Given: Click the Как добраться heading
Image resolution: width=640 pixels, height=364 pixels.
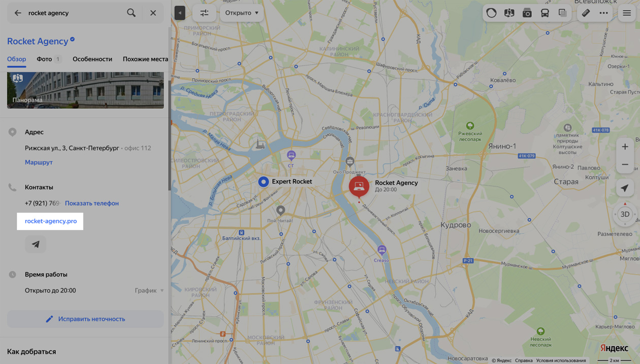Looking at the screenshot, I should [x=31, y=351].
